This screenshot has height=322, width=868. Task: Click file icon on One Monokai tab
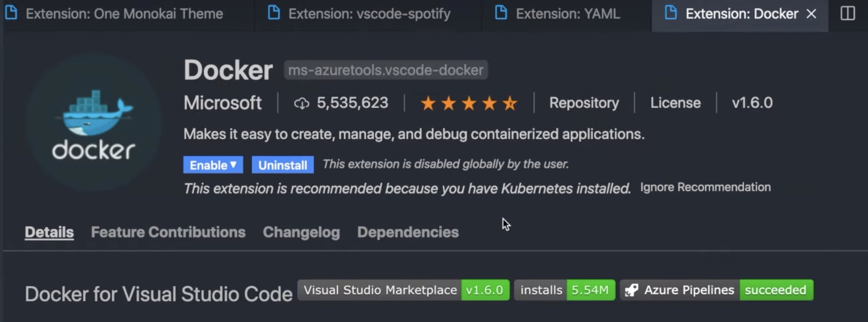click(11, 13)
